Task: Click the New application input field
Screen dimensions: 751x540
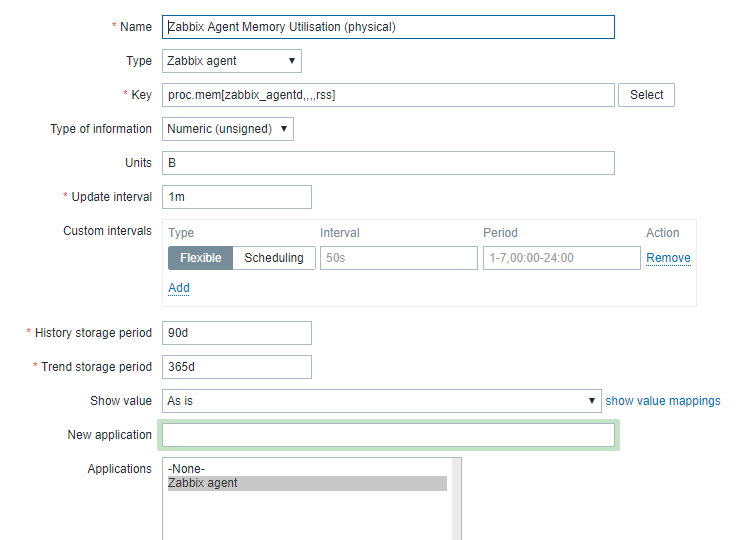Action: [x=388, y=435]
